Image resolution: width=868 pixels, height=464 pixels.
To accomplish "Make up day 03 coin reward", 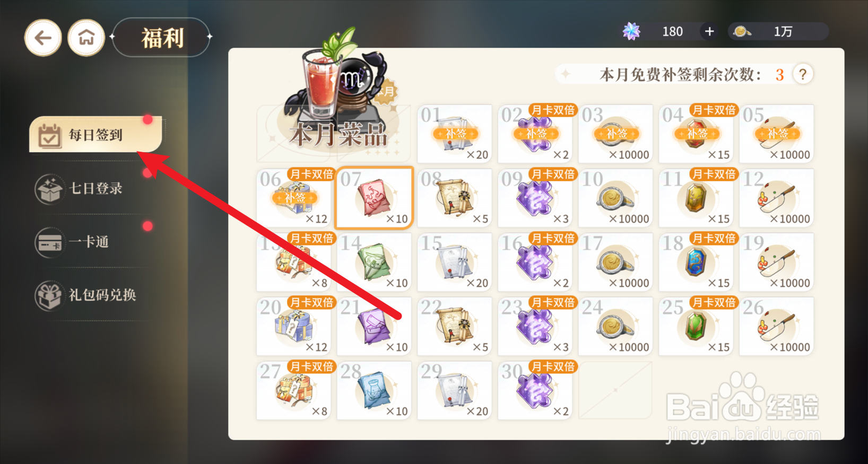I will click(x=615, y=134).
